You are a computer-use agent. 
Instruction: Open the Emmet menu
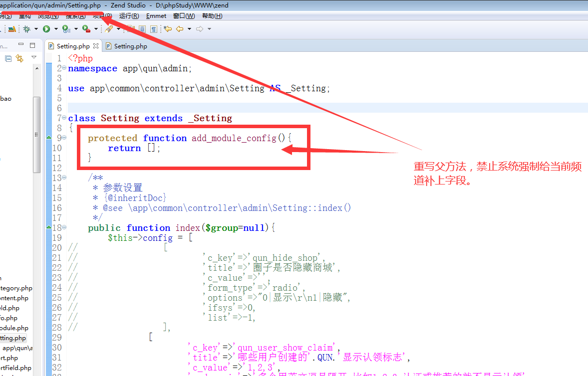[156, 16]
